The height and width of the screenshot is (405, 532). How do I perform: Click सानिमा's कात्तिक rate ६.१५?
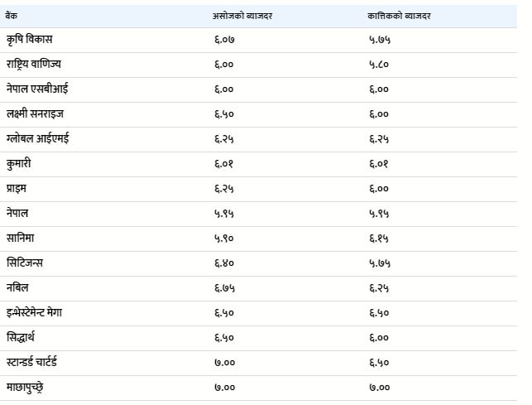pyautogui.click(x=379, y=239)
